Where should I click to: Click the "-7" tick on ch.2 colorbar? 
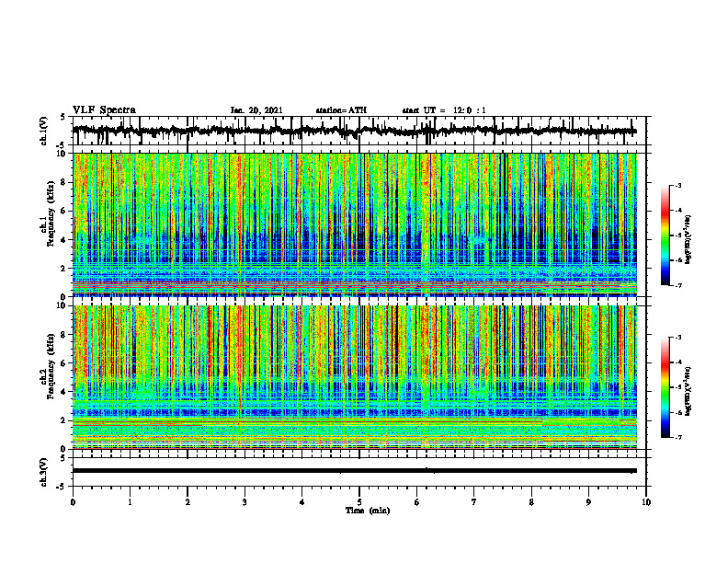(677, 437)
